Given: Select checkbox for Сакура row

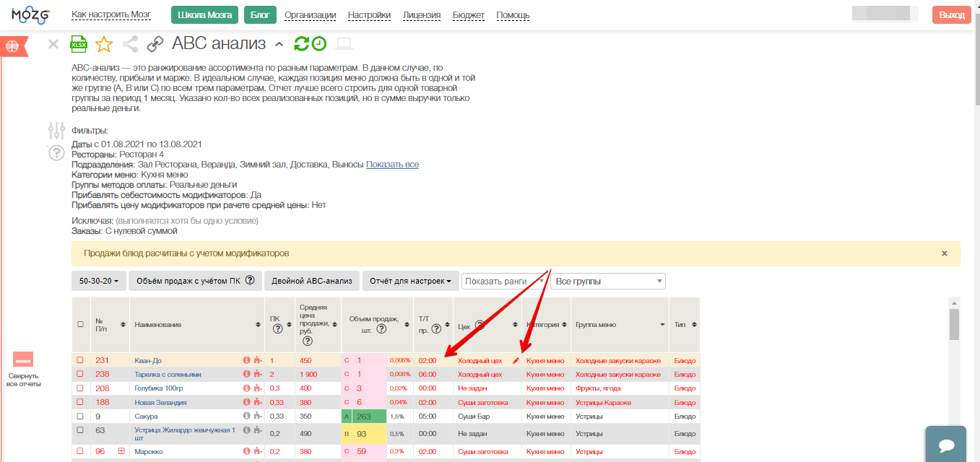Looking at the screenshot, I should click(x=80, y=417).
